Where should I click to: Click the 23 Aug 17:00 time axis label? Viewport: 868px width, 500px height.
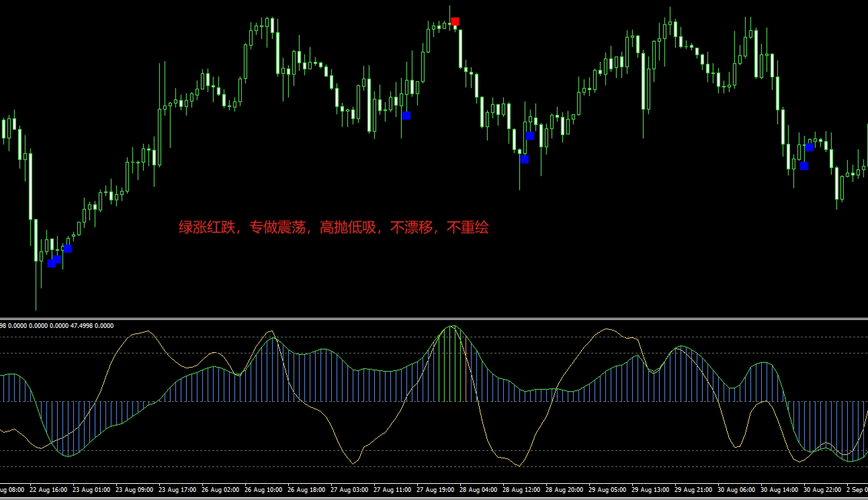click(x=177, y=490)
